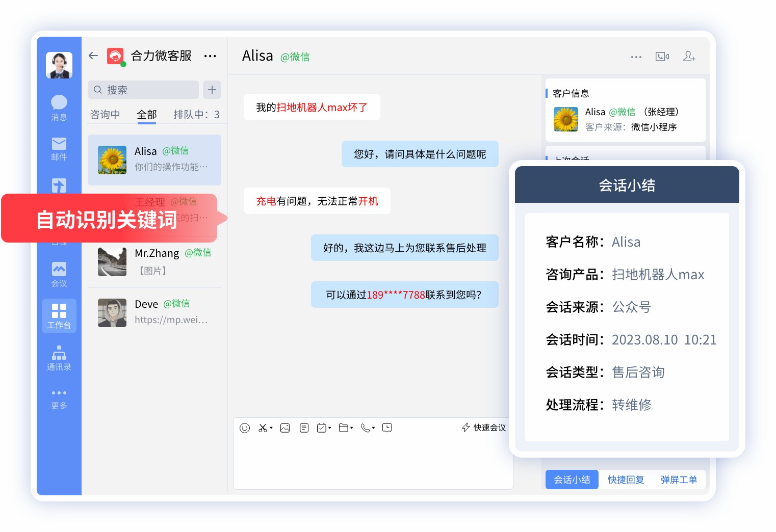
Task: Select the 弹屏工单 tab
Action: click(679, 480)
